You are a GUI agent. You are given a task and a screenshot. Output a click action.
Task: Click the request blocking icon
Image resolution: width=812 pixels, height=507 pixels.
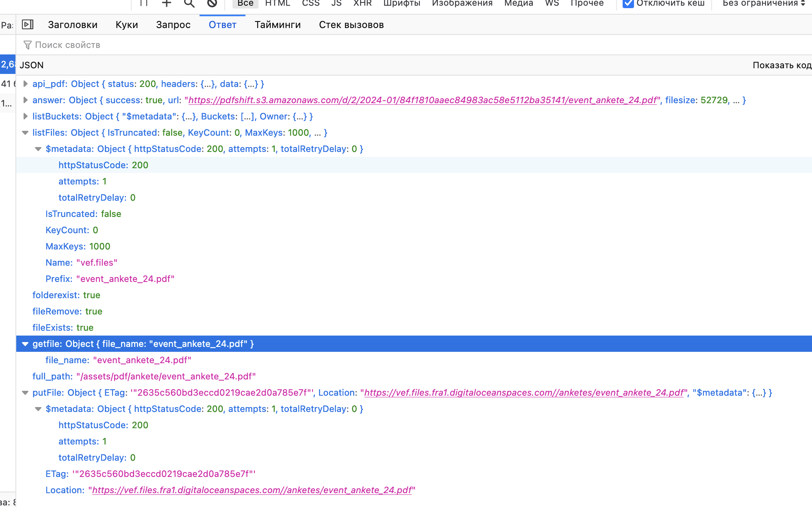coord(212,3)
